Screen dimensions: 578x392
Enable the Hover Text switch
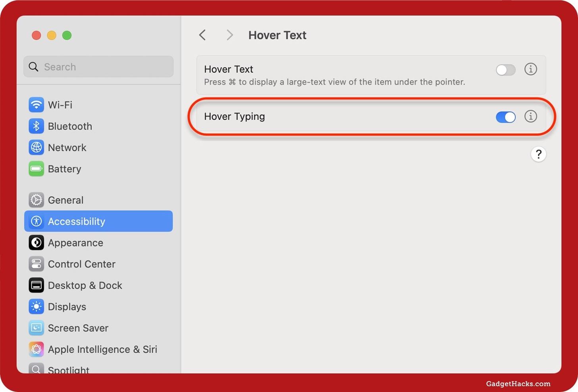tap(505, 69)
